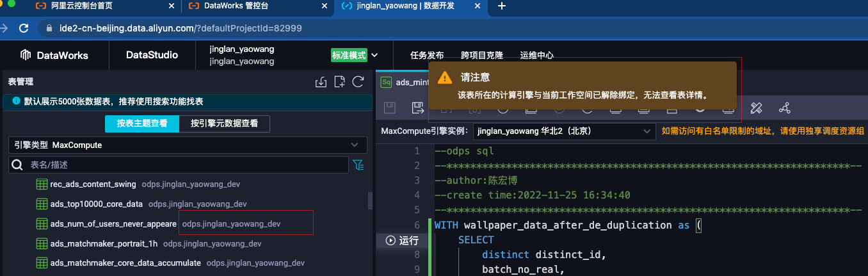Click the filter icon beside table search
This screenshot has width=868, height=276.
point(358,165)
